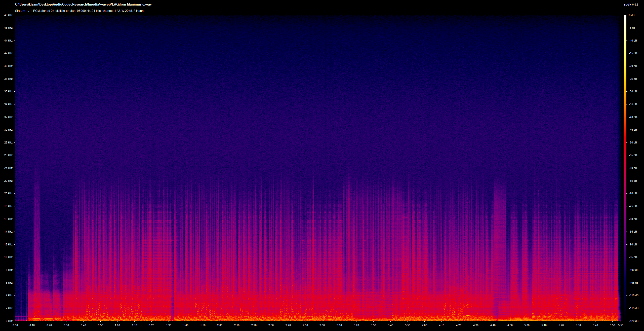Click the 0 dB label on color scale

(631, 15)
